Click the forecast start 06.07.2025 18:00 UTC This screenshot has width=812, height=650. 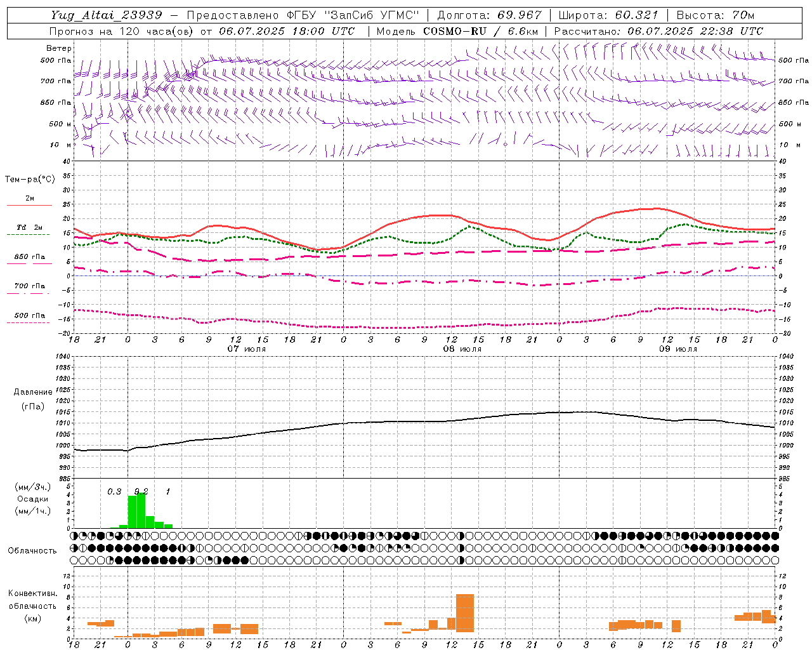tap(287, 31)
